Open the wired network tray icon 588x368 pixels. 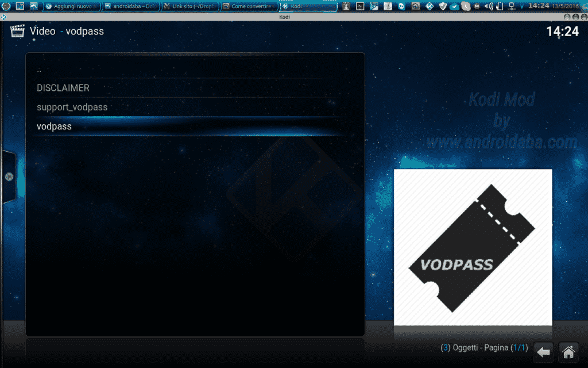click(511, 6)
